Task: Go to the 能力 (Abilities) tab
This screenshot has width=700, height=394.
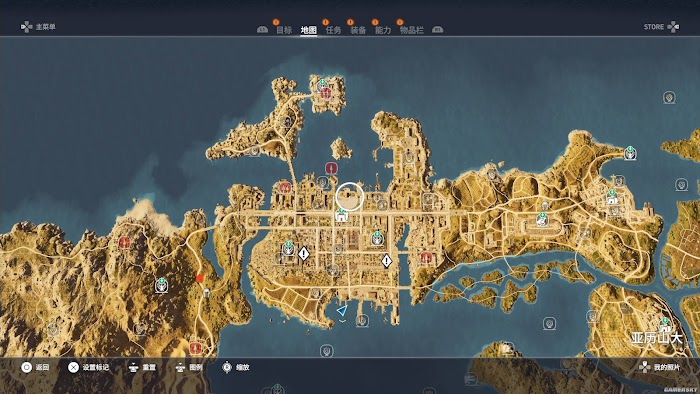Action: click(383, 30)
